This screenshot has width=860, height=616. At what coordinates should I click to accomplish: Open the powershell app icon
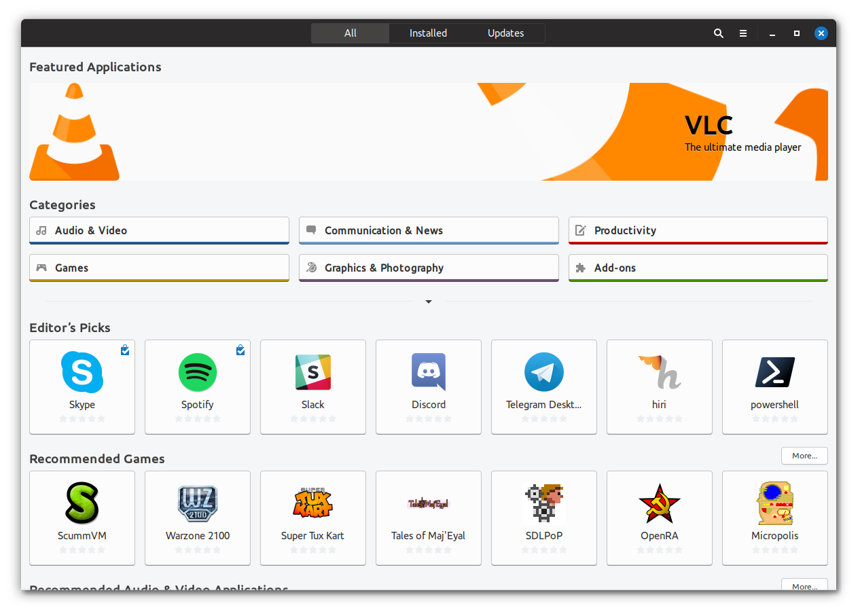point(775,372)
